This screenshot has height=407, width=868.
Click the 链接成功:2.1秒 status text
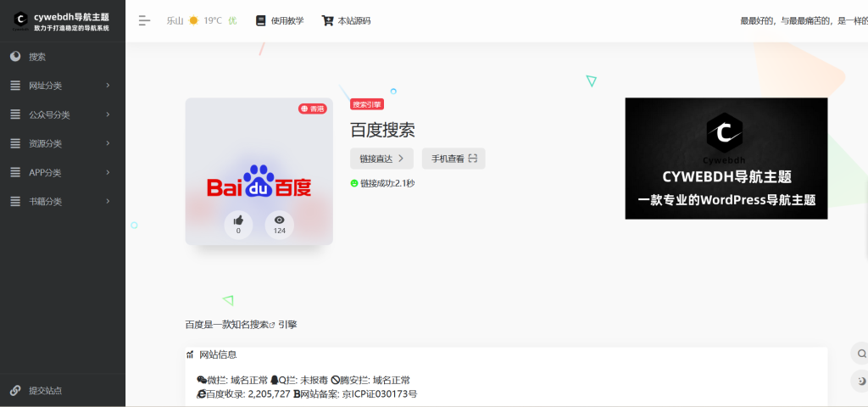click(x=387, y=183)
